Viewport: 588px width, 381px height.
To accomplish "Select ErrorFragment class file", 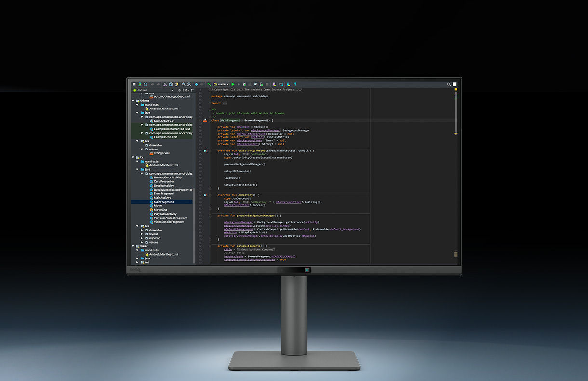I will (161, 193).
